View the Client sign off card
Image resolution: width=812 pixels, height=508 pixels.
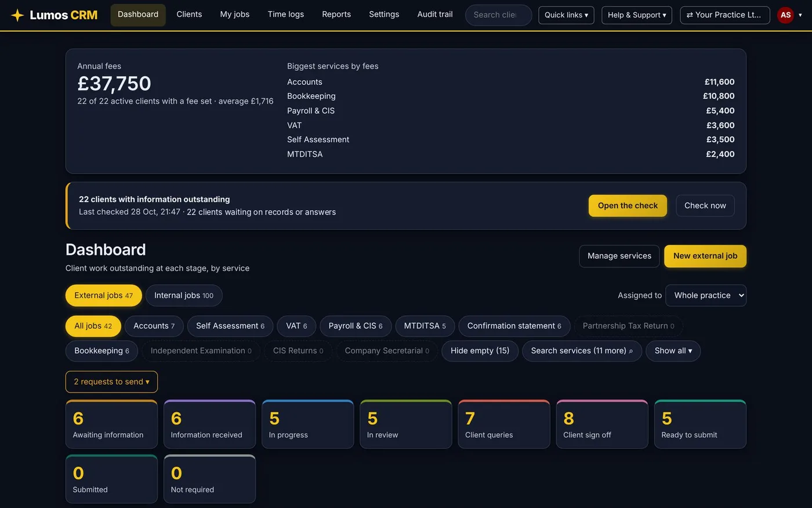tap(602, 424)
